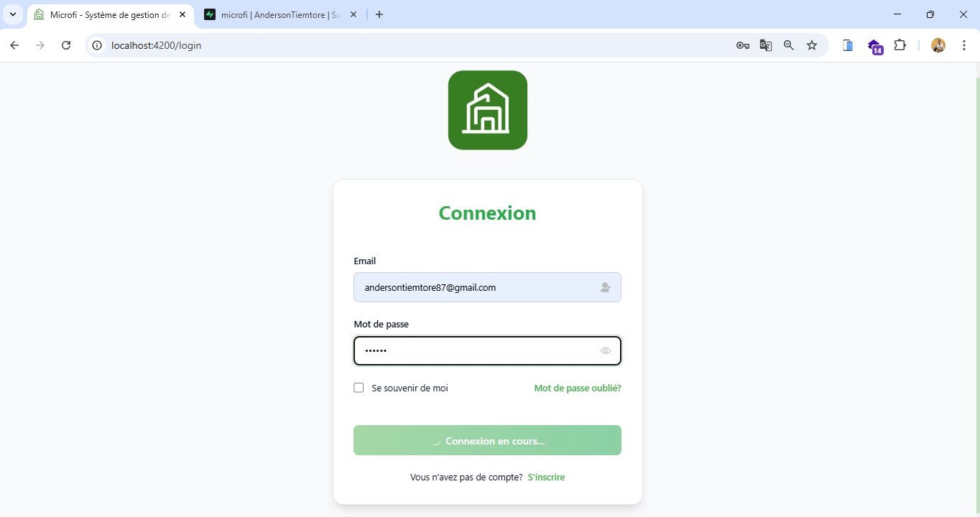Click the person icon inside the Email field

[x=606, y=287]
